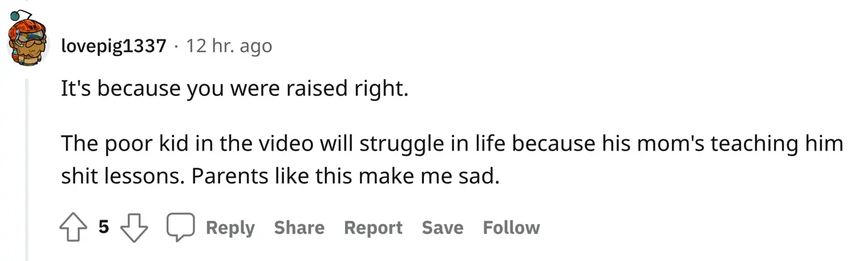Downvote the lovepig1337 comment
This screenshot has width=868, height=261.
tap(132, 228)
